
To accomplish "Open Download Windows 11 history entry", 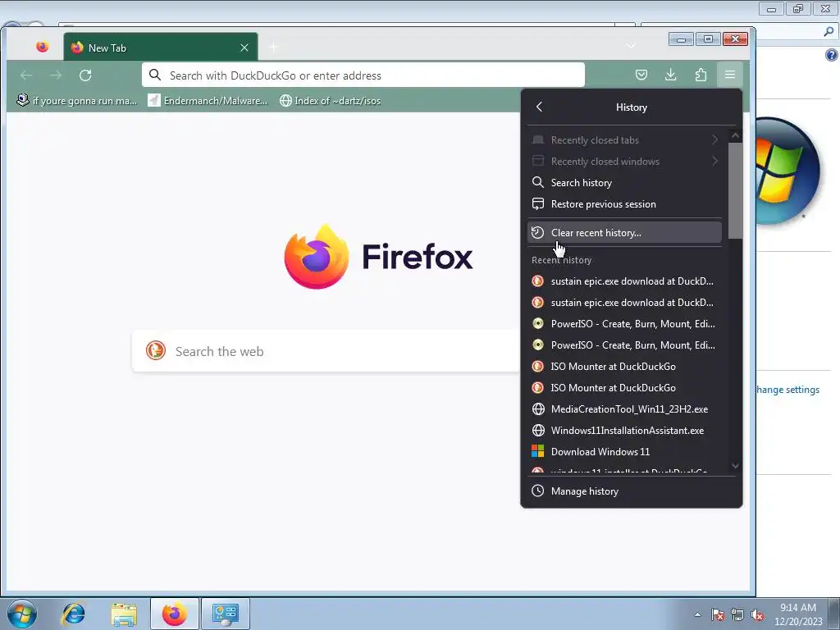I will tap(624, 452).
